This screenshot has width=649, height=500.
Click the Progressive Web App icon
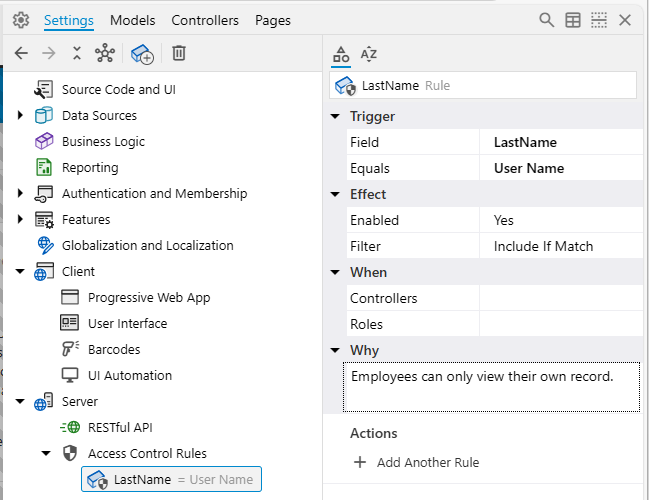[70, 297]
